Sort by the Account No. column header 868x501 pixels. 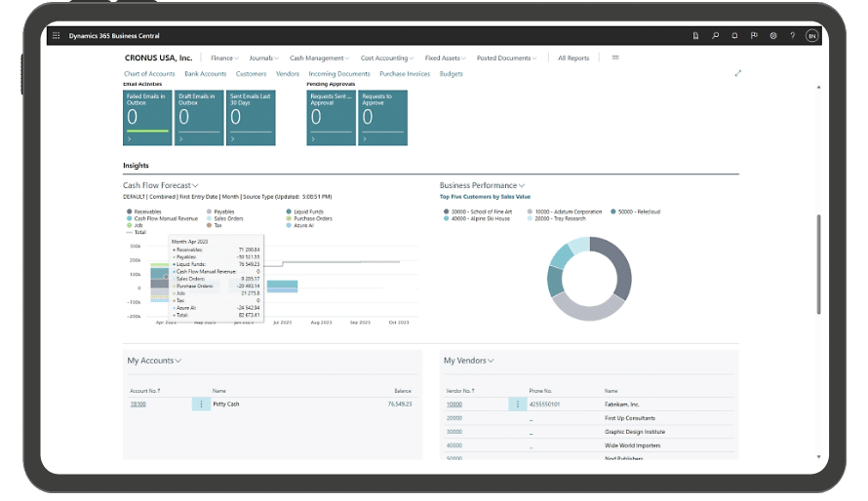click(145, 391)
